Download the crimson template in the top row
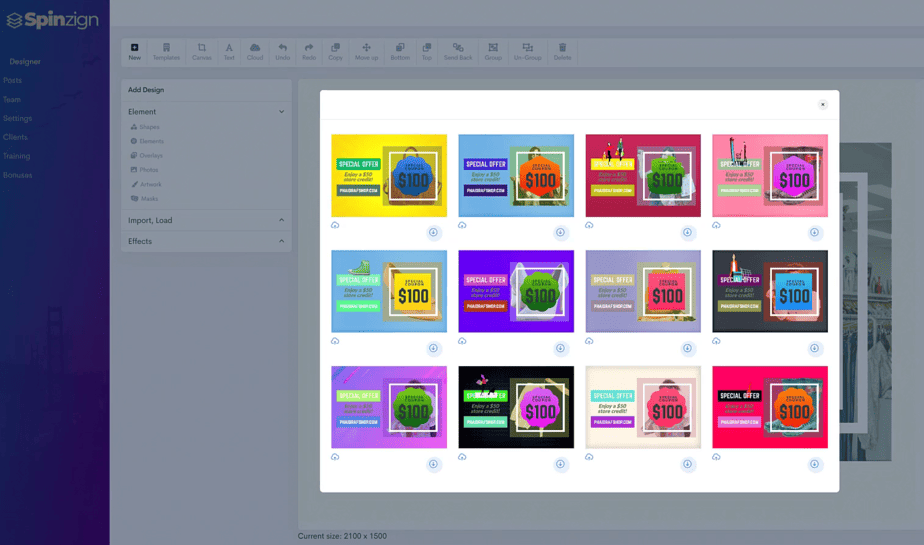This screenshot has height=545, width=924. (x=688, y=233)
